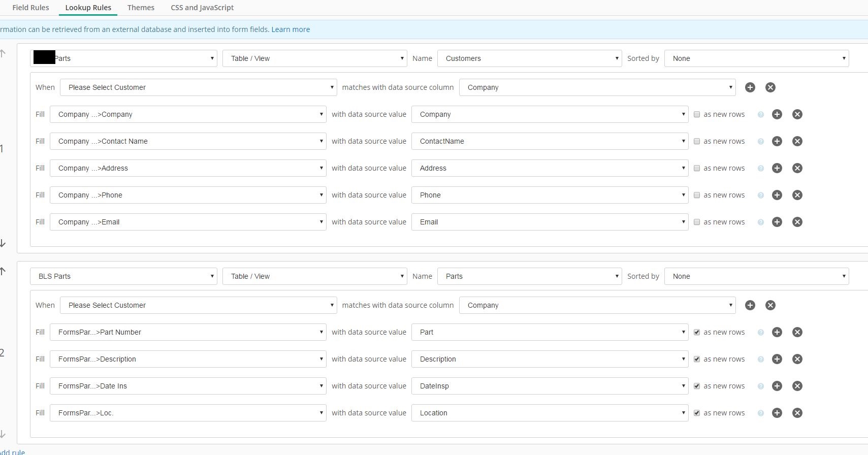Uncheck as new rows for Description

click(697, 359)
